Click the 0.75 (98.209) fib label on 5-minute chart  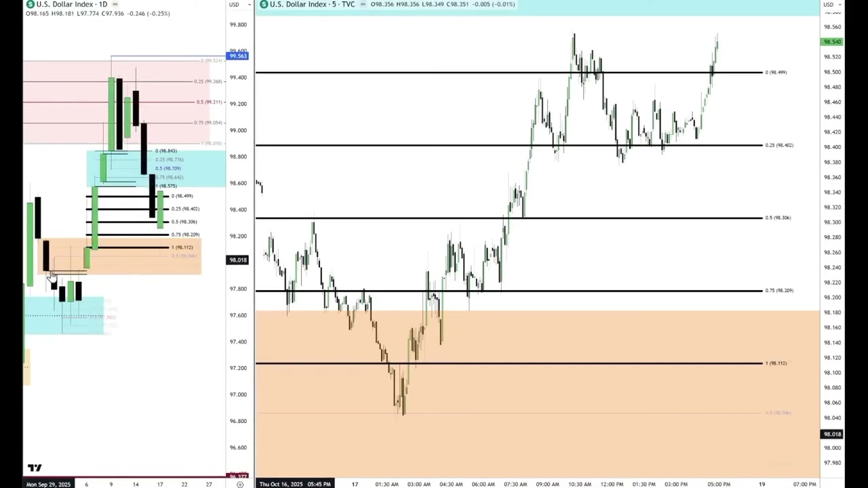coord(779,290)
